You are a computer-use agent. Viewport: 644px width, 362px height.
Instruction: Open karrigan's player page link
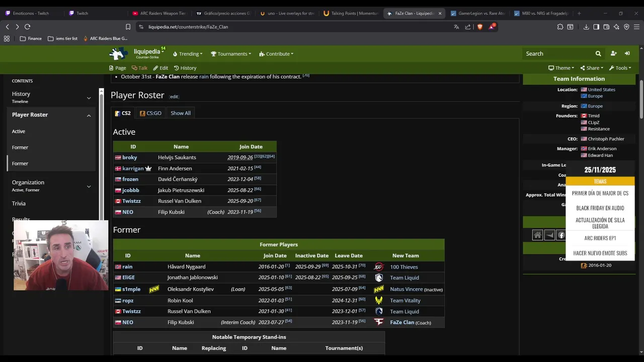(x=133, y=168)
